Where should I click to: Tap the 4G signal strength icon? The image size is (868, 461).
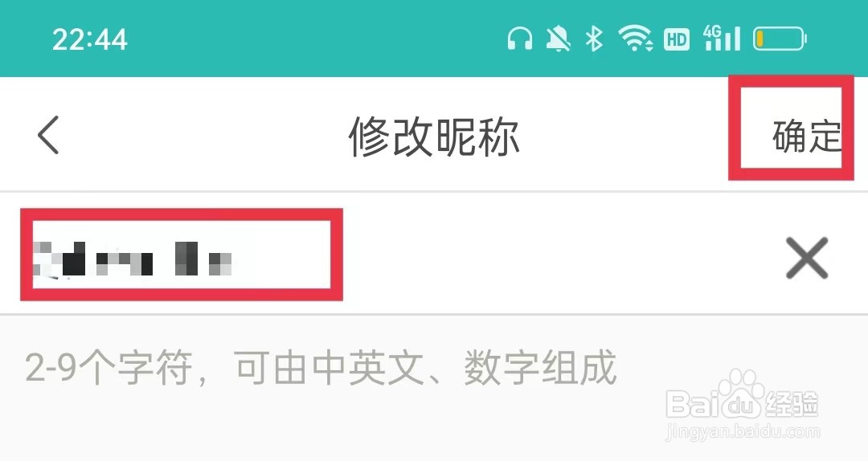(721, 38)
